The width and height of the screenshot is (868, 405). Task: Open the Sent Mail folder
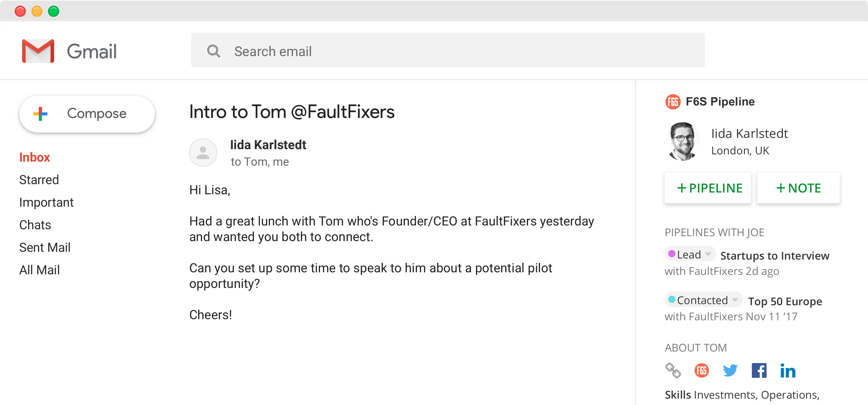pyautogui.click(x=45, y=247)
